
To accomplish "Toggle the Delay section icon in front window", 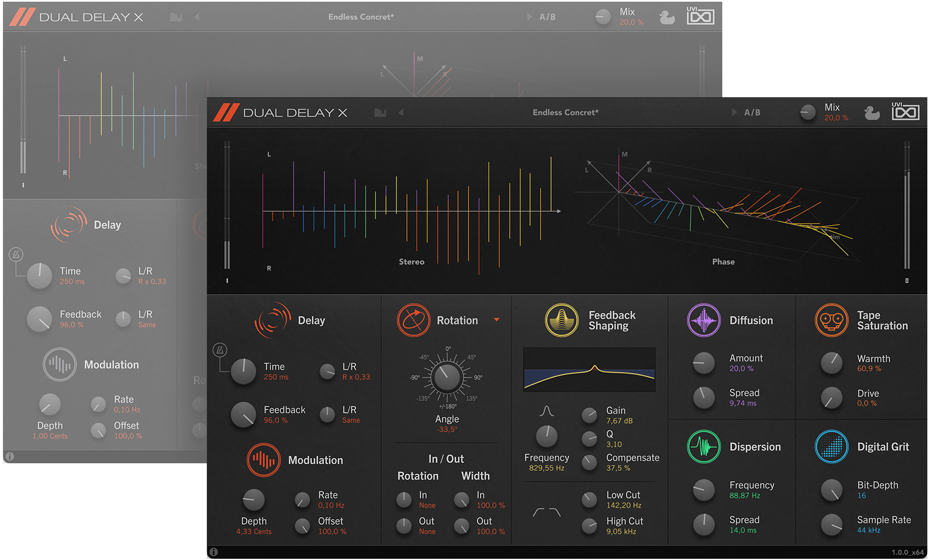I will 272,320.
